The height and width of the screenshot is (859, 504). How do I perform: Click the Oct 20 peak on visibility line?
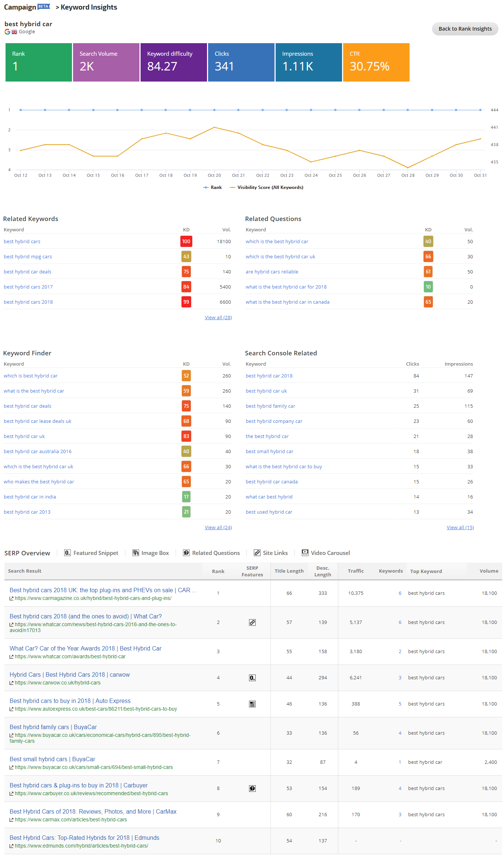214,127
